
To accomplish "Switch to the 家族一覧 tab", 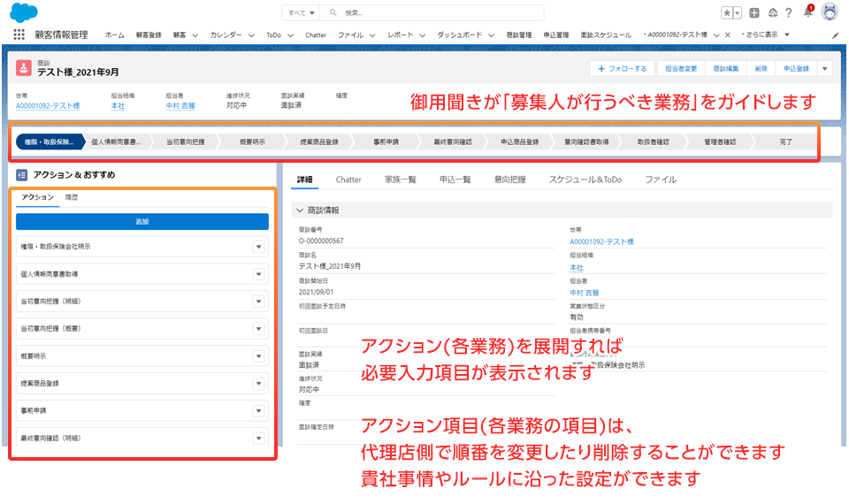I will [401, 179].
